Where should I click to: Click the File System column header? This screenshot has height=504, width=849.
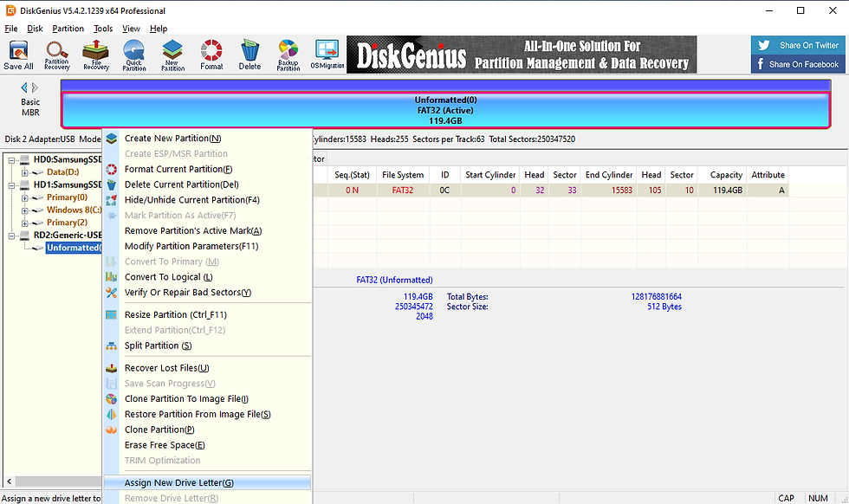point(403,175)
